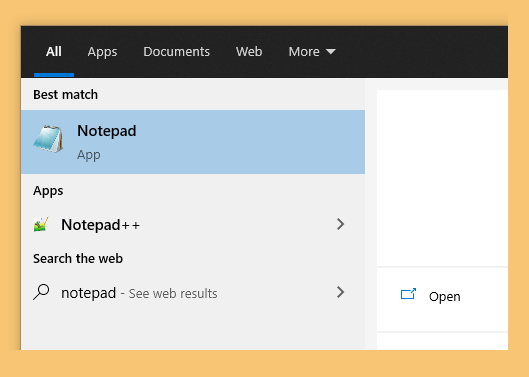Image resolution: width=529 pixels, height=377 pixels.
Task: Expand the notepad web results chevron
Action: pos(340,292)
